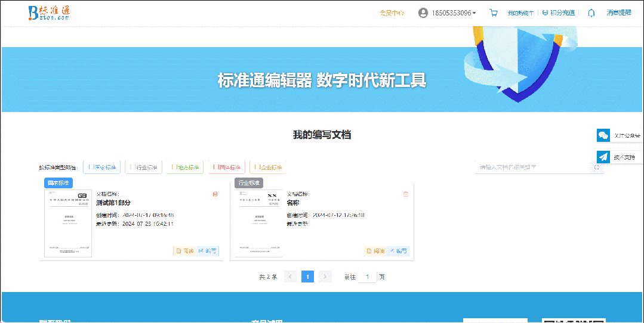Open 会员中心 member center link

392,13
